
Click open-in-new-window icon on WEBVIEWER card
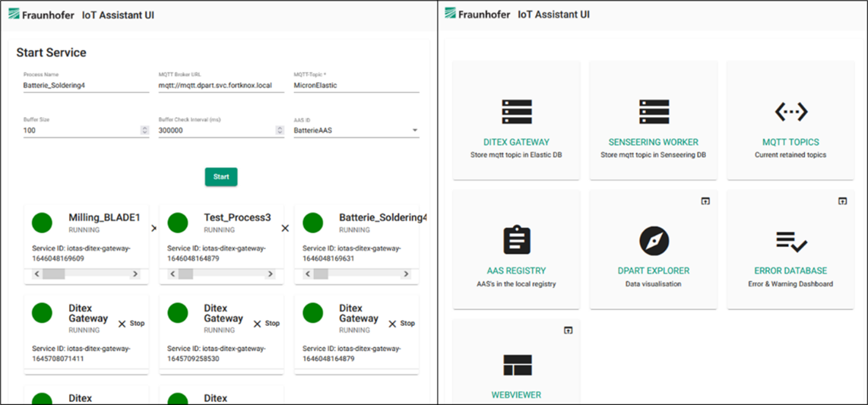568,331
